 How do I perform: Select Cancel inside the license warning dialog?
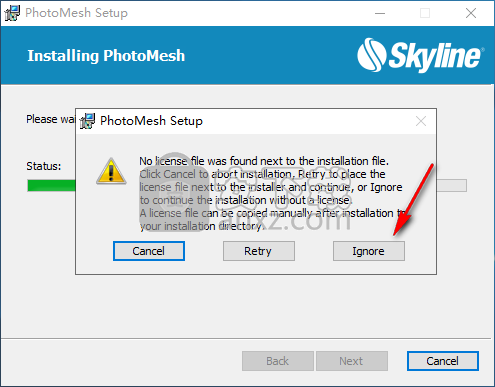pyautogui.click(x=149, y=251)
